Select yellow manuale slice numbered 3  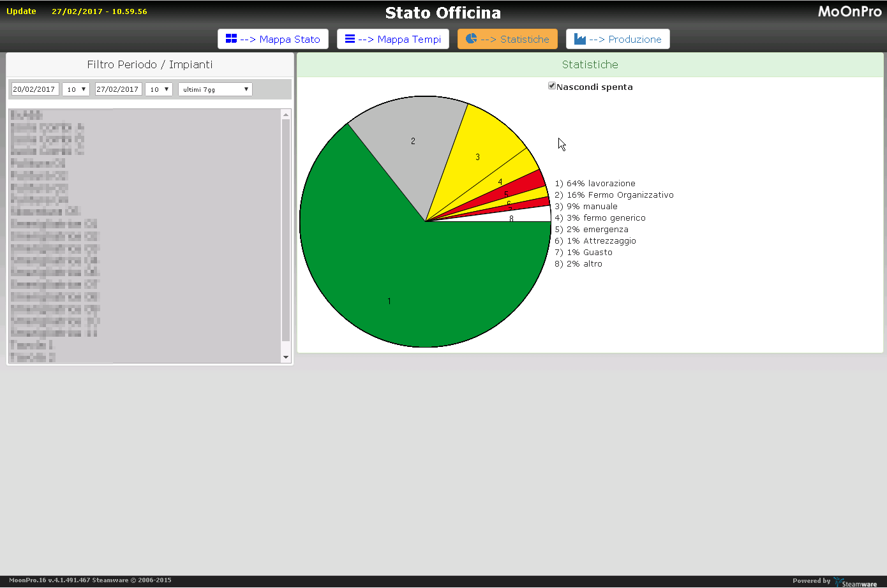(477, 157)
